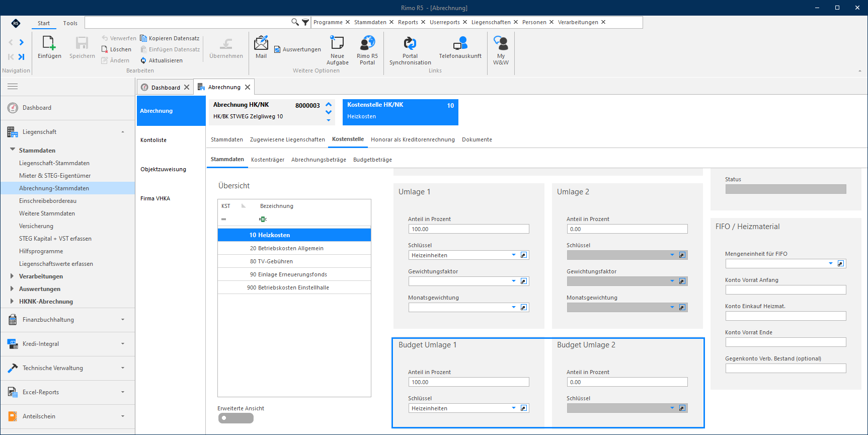868x435 pixels.
Task: Open the Mail icon in ribbon
Action: point(261,43)
